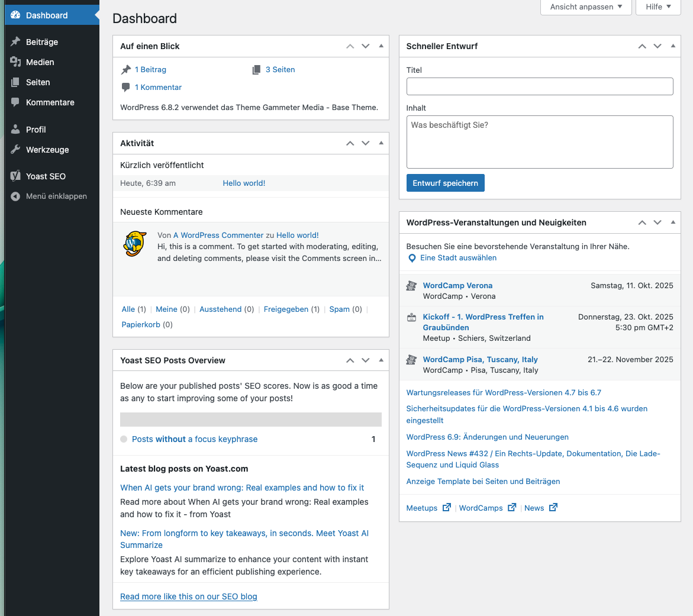Click the Kommentare speech bubble icon
This screenshot has height=616, width=693.
(x=16, y=102)
